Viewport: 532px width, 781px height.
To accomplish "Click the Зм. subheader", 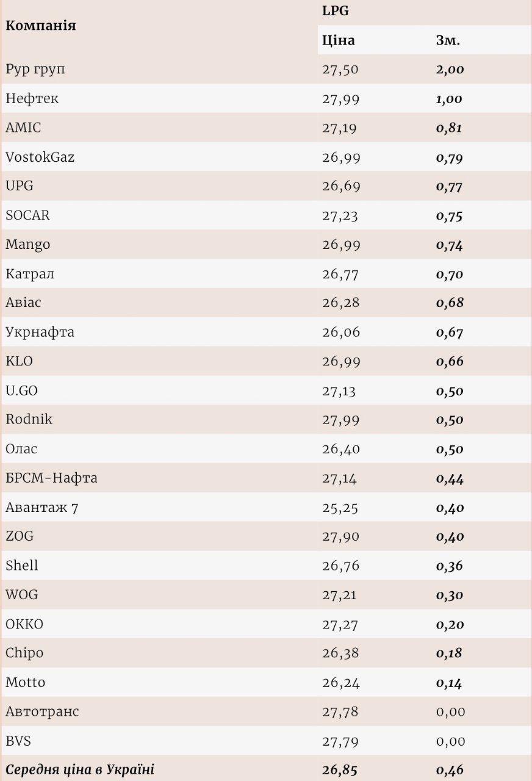I will point(448,41).
